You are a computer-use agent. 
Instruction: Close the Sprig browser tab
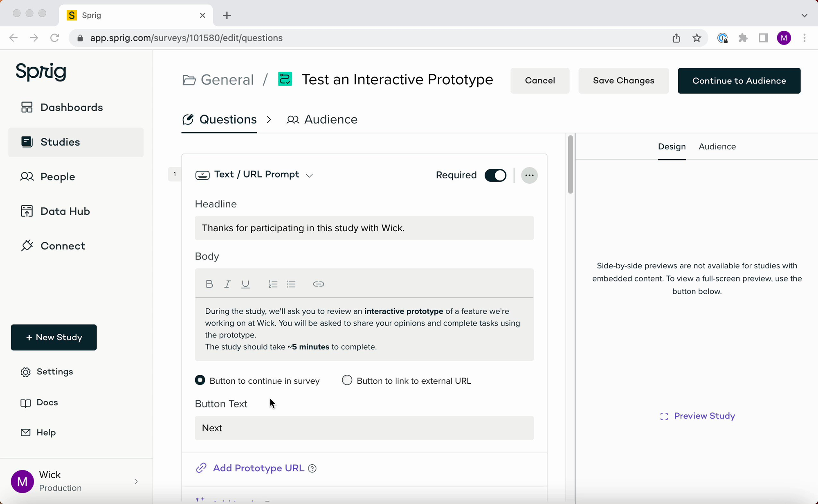coord(202,16)
